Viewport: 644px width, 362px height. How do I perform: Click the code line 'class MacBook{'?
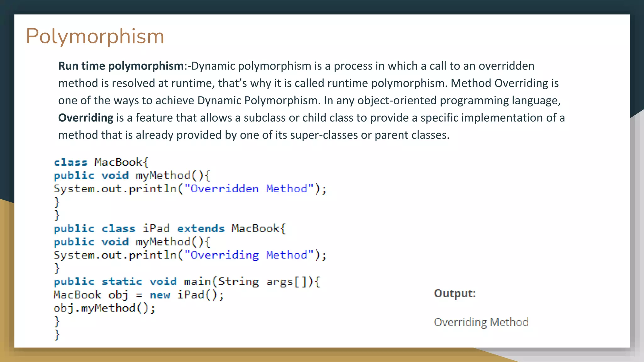point(101,162)
